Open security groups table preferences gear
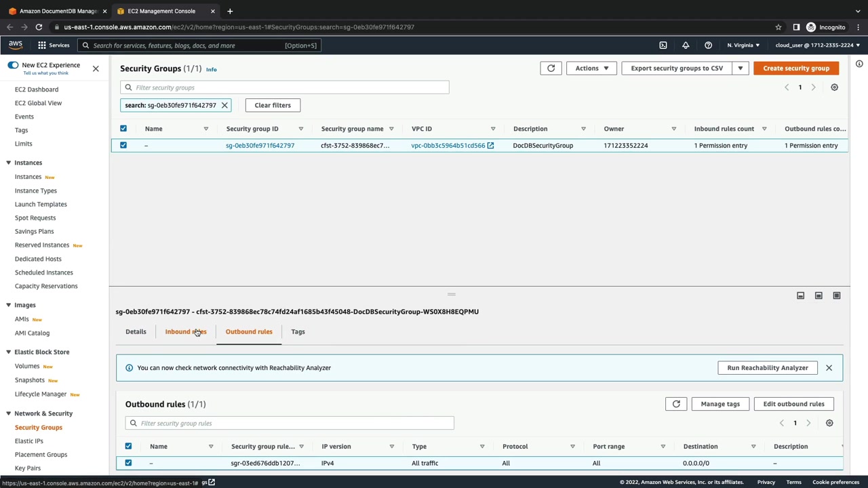Screen dimensions: 868x488 (834, 87)
